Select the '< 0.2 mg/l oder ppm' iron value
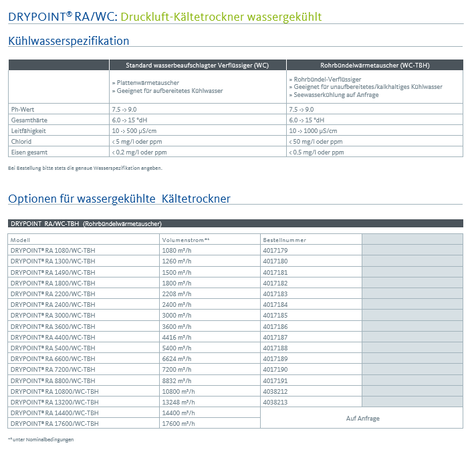The image size is (476, 450). [x=144, y=152]
